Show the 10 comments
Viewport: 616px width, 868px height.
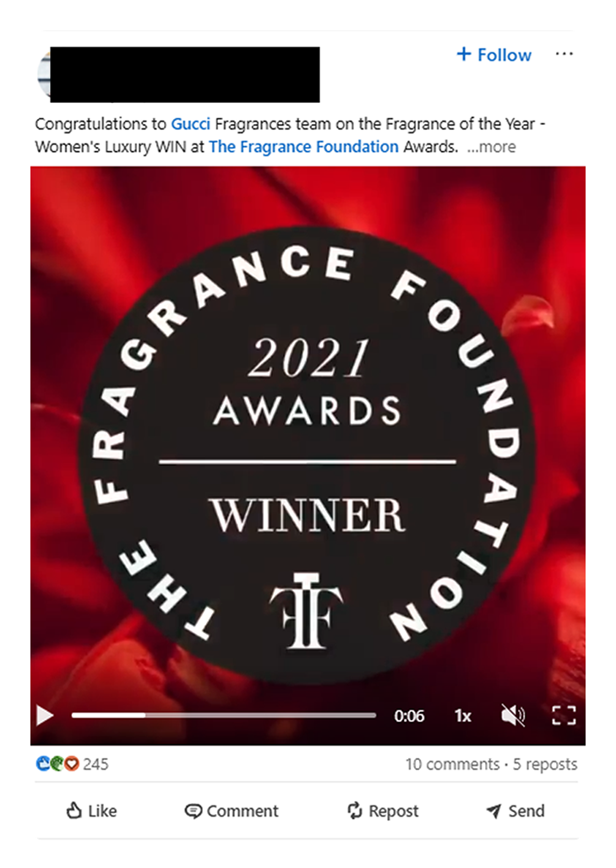point(452,764)
